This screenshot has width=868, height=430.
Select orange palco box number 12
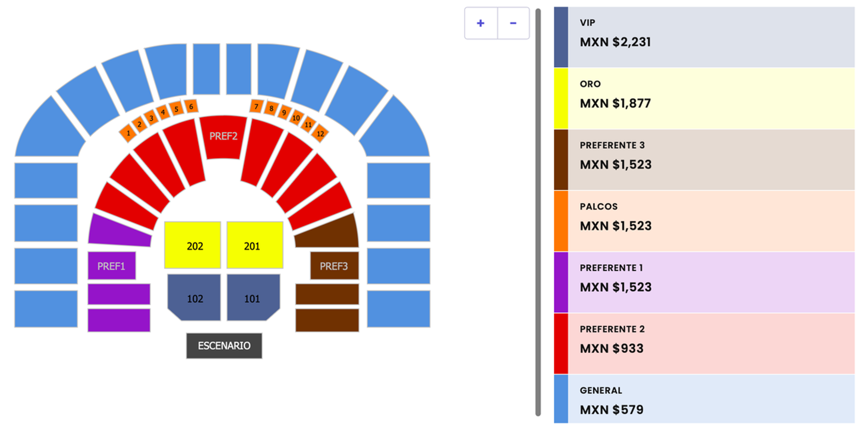[320, 134]
